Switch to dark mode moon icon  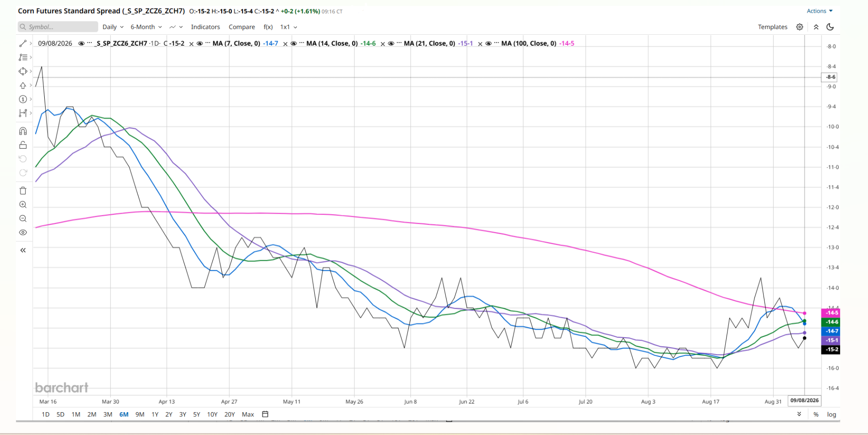point(830,27)
